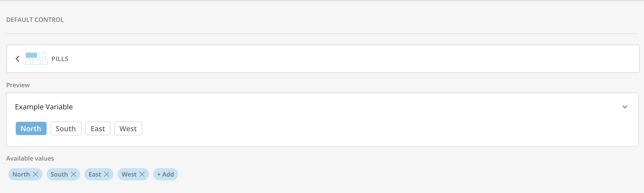
Task: Click the North tag in Available values
Action: pyautogui.click(x=21, y=174)
